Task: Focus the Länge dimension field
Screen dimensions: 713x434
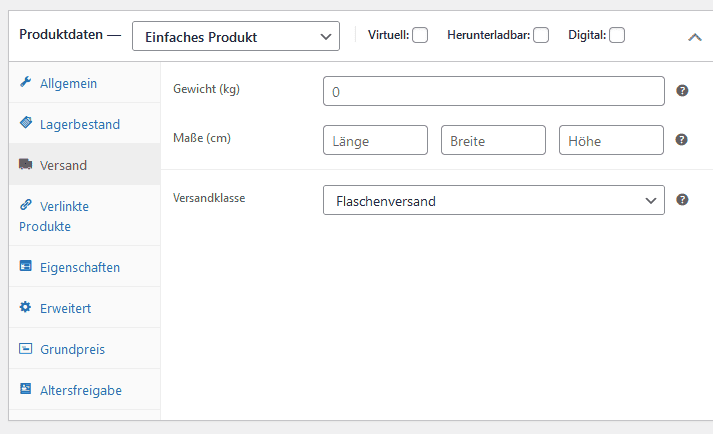Action: pos(375,141)
